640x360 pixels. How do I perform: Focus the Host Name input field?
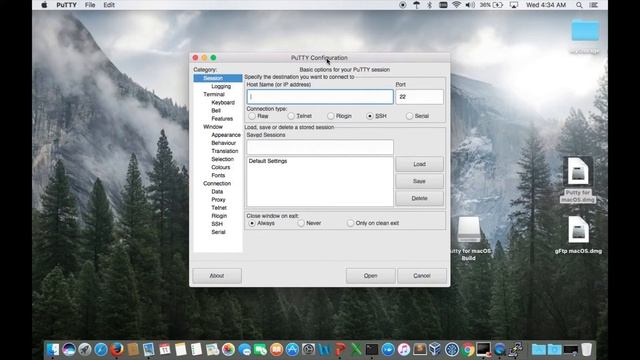tap(320, 97)
